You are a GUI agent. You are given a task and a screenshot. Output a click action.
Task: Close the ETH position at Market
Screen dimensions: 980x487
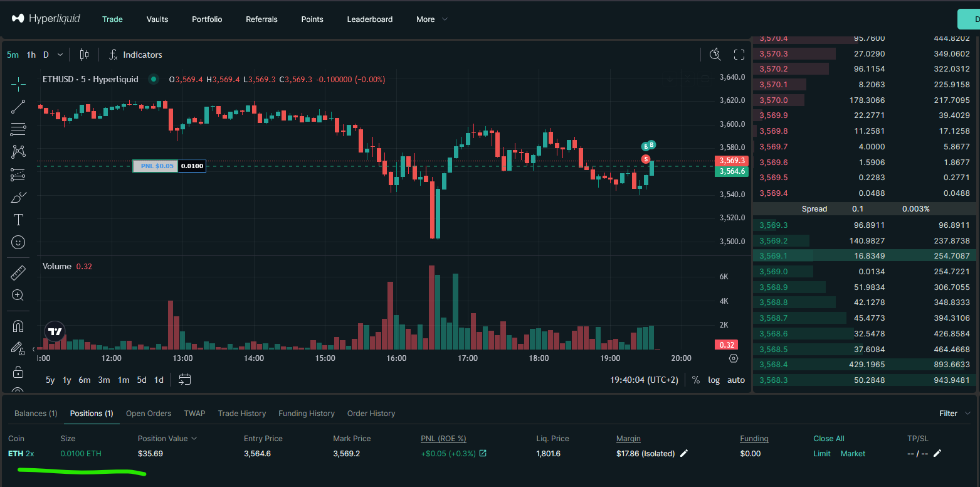click(853, 453)
